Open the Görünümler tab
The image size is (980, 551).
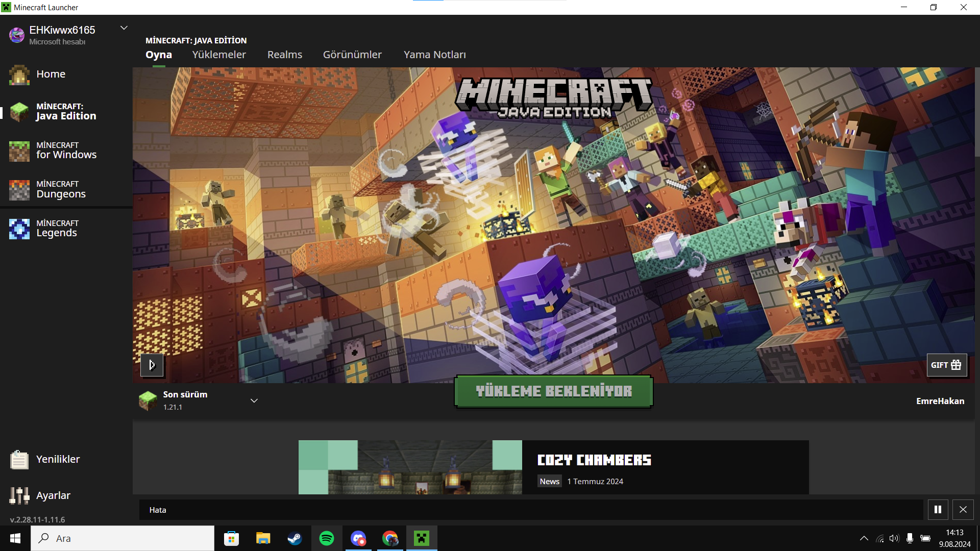[352, 55]
